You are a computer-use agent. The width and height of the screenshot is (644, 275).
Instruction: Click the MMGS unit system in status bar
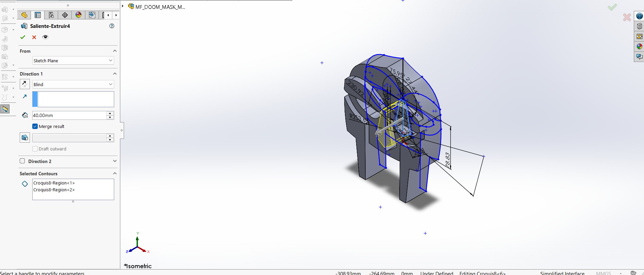604,273
